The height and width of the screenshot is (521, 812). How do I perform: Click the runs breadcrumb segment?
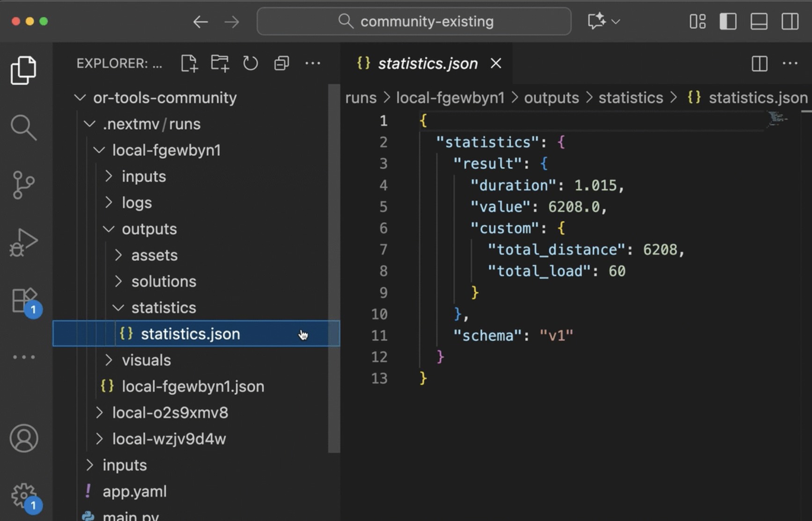[361, 97]
